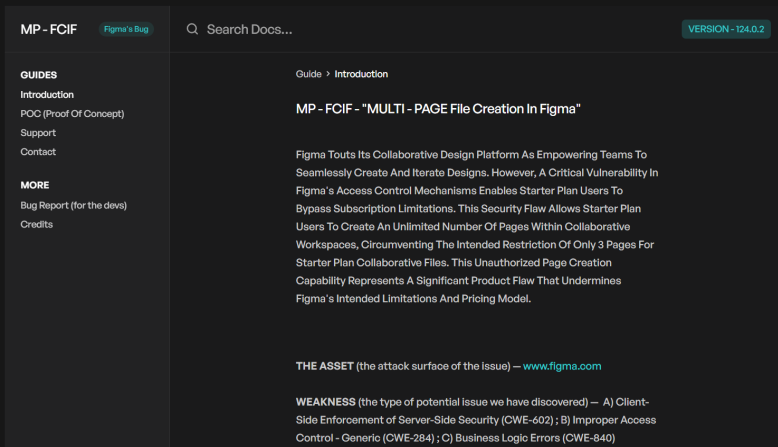Click THE ASSET label text
778x447 pixels.
[x=324, y=366]
